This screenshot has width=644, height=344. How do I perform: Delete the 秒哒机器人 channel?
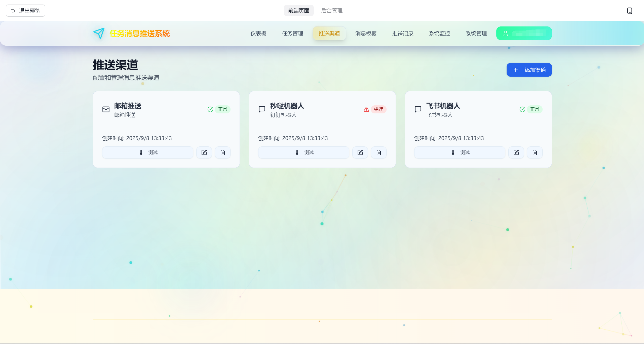379,152
